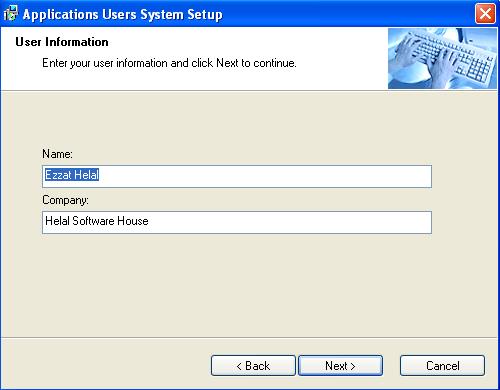
Task: Click the installer icon in title bar
Action: coord(11,14)
